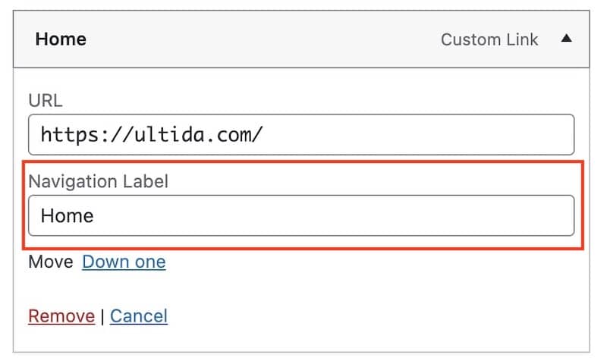This screenshot has width=607, height=364.
Task: Click the separator between Remove and Cancel
Action: pyautogui.click(x=102, y=316)
